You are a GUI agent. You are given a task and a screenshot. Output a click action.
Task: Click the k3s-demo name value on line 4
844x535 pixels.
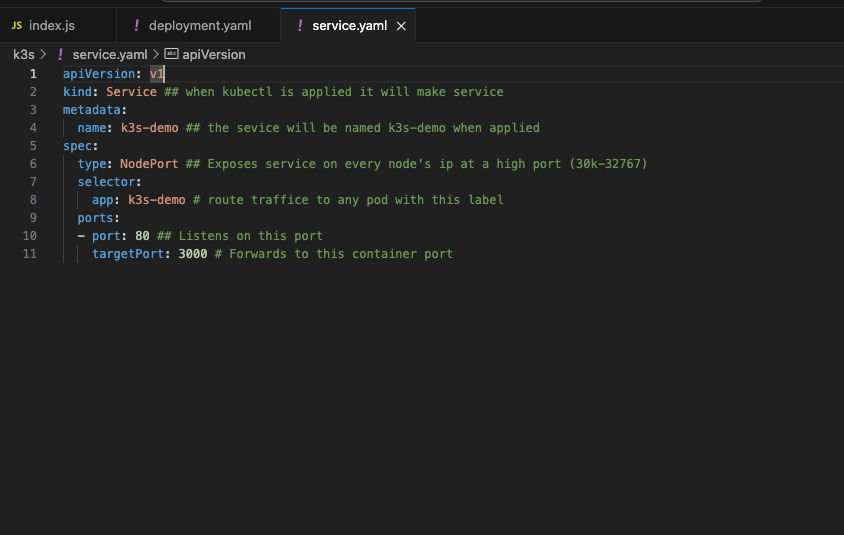click(149, 128)
